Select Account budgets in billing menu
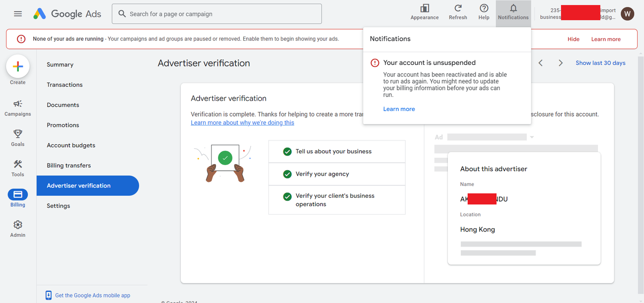The width and height of the screenshot is (644, 303). 71,145
